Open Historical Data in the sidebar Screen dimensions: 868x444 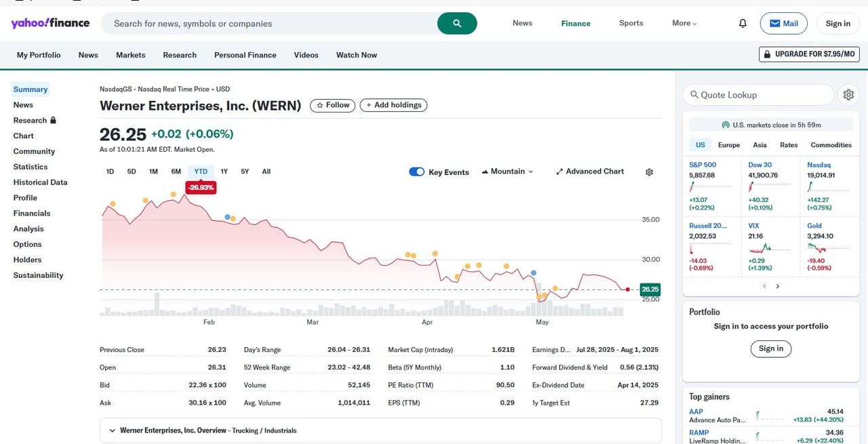pos(40,182)
